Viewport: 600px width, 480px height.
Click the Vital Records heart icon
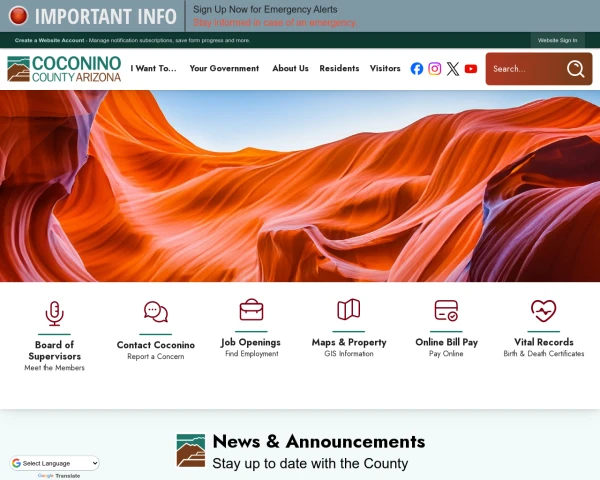(543, 310)
